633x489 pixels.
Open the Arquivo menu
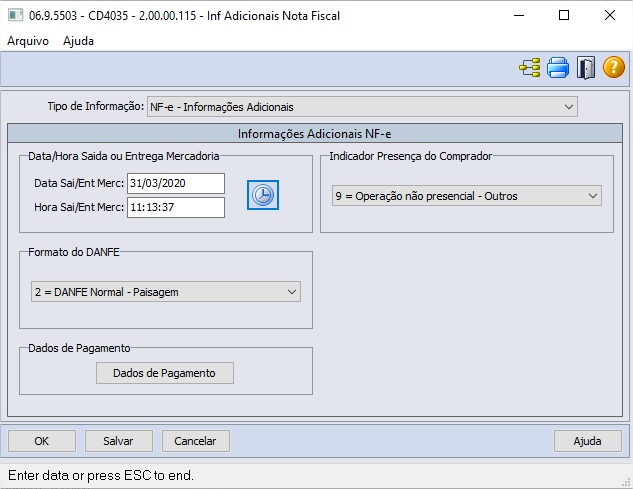pyautogui.click(x=28, y=41)
